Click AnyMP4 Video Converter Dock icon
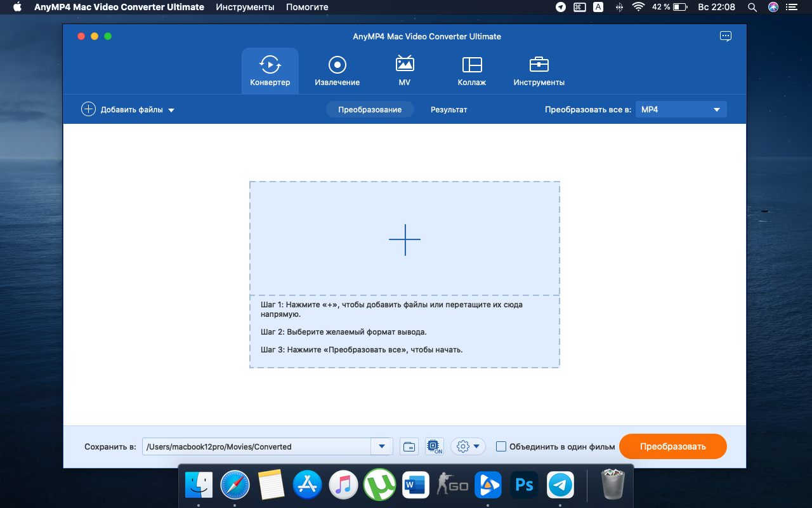 [x=488, y=486]
